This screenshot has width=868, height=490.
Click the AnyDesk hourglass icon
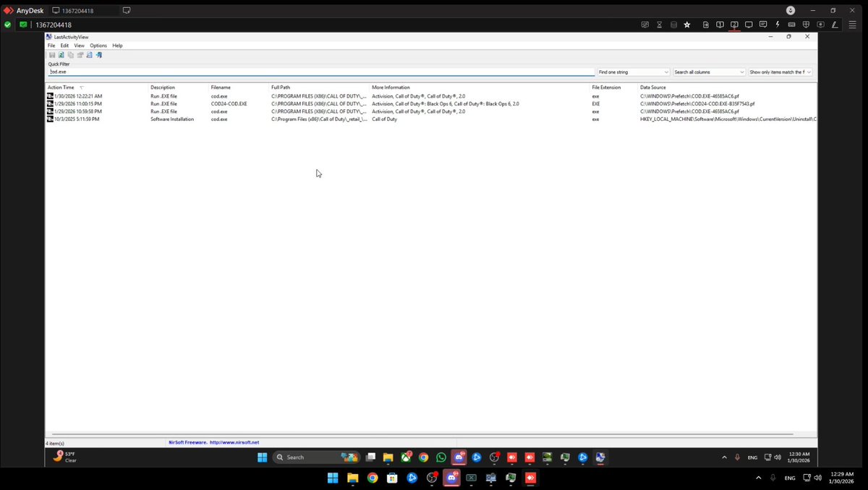(x=660, y=25)
